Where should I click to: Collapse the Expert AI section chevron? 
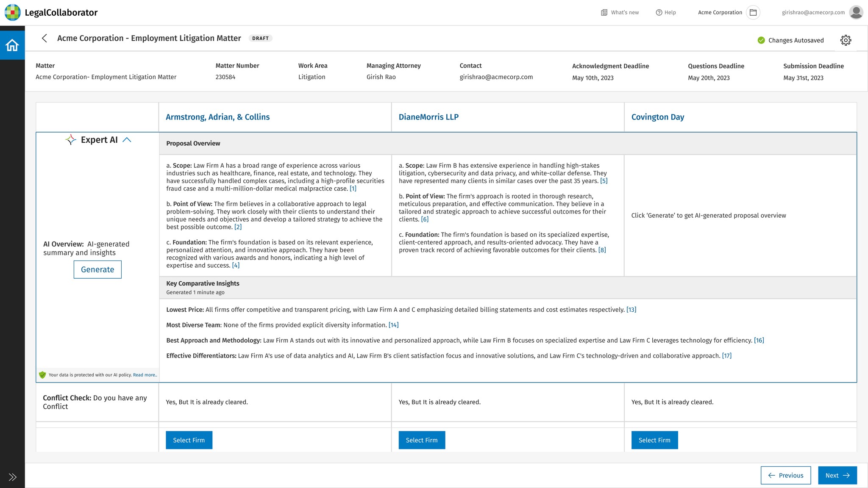pyautogui.click(x=127, y=140)
